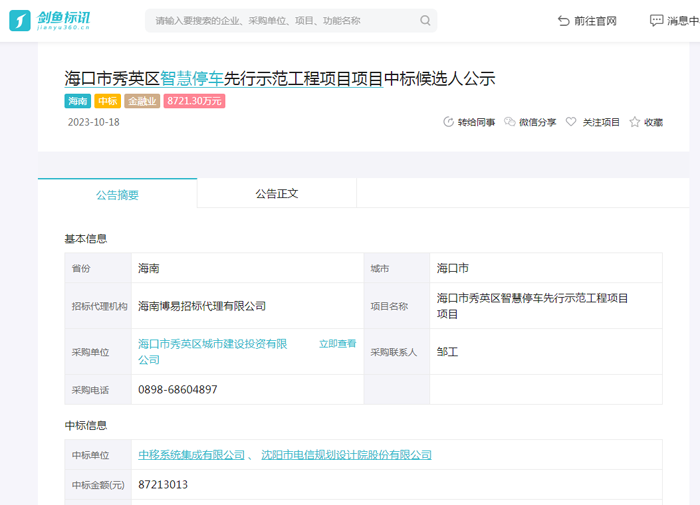Click the return arrow icon for 前往官网
Viewport: 700px width, 505px height.
(564, 21)
